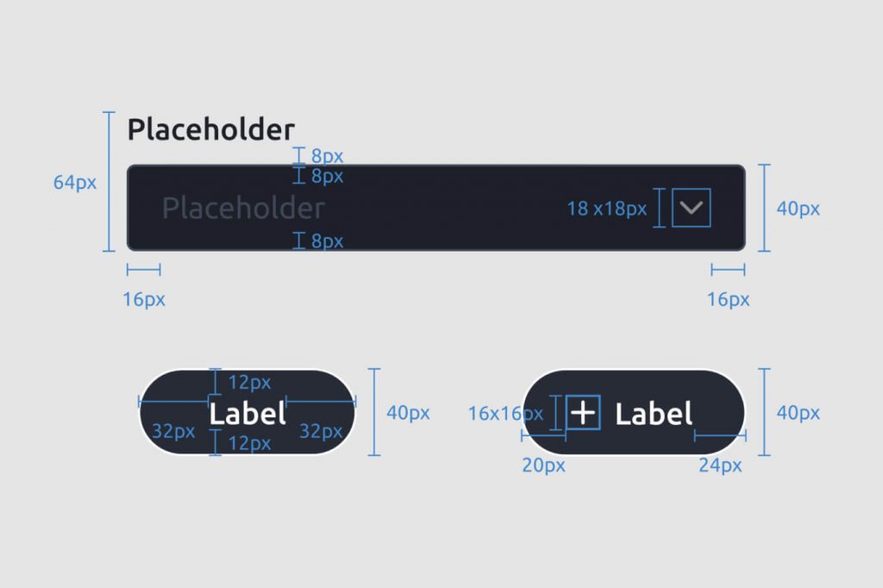Screen dimensions: 883x588
Task: Click the plus icon inside the Label button
Action: click(583, 413)
